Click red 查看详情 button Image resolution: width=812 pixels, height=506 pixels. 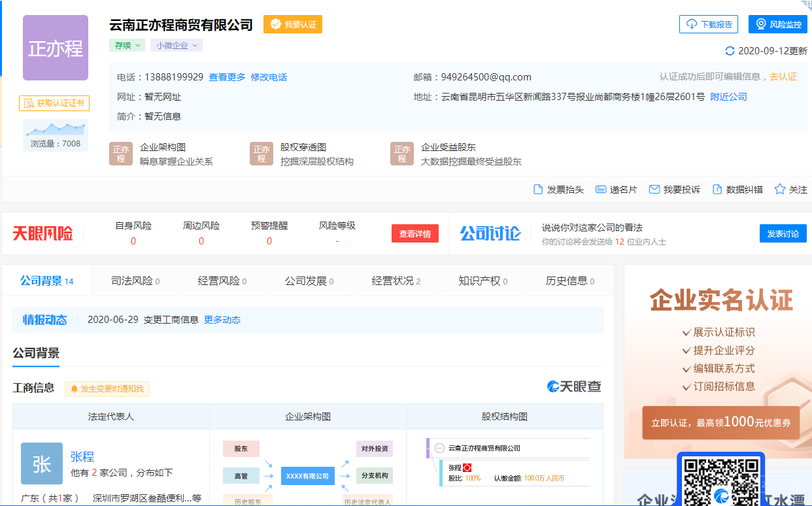(415, 233)
